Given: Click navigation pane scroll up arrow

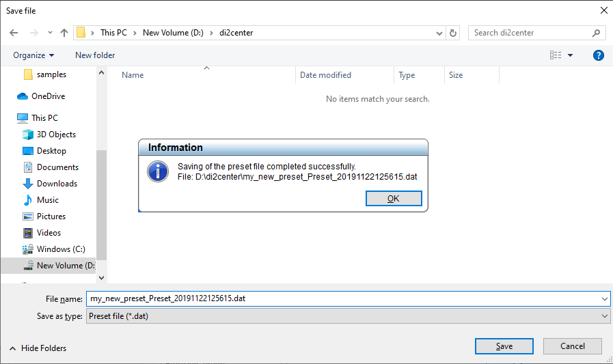Looking at the screenshot, I should pos(102,72).
